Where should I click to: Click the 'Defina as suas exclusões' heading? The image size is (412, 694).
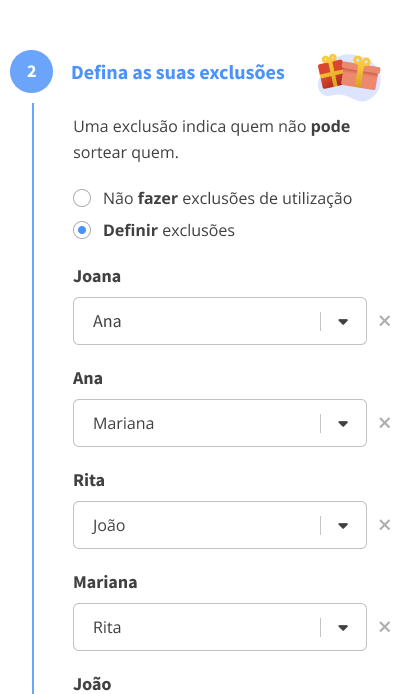click(x=178, y=73)
